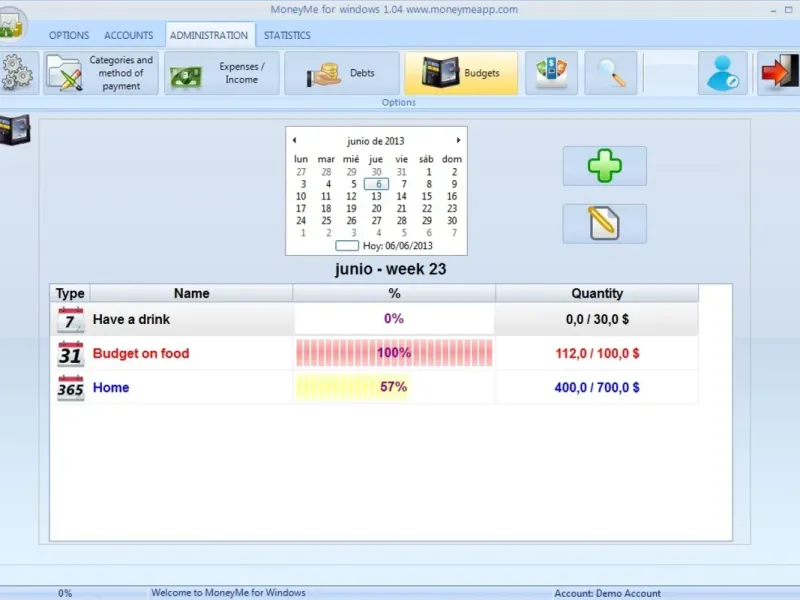Open the magnifying glass search tool
Screen dimensions: 800x600
coord(611,73)
